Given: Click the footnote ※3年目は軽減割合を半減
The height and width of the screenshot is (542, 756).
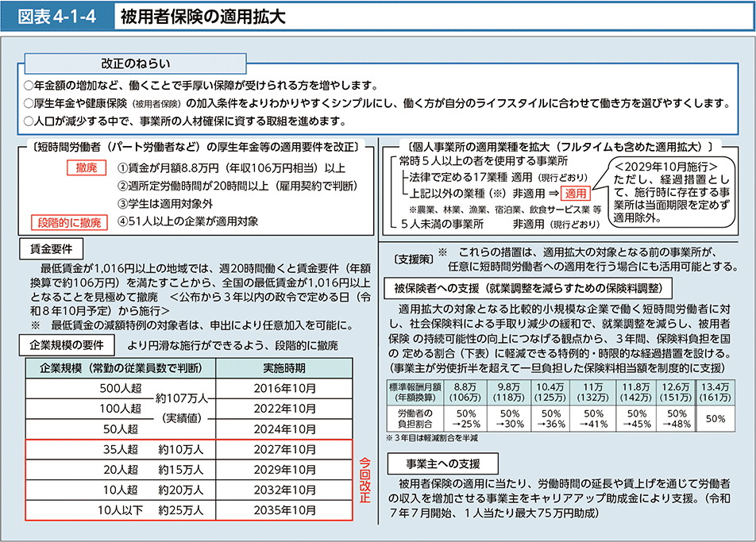Looking at the screenshot, I should point(432,438).
